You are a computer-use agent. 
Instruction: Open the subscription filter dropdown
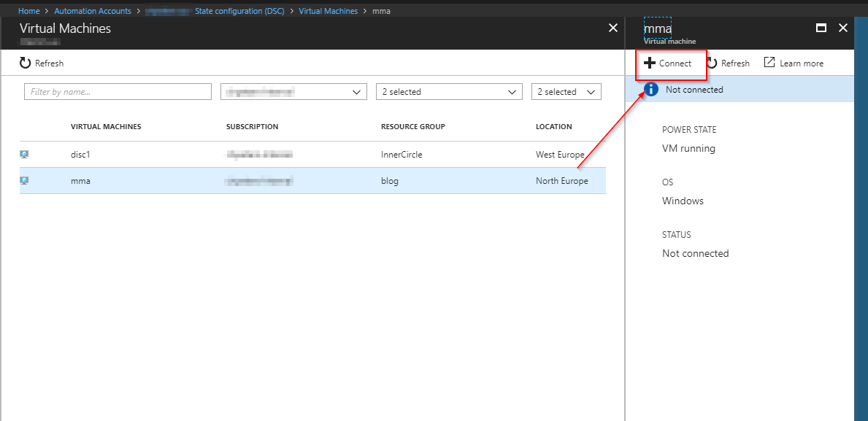pos(293,92)
